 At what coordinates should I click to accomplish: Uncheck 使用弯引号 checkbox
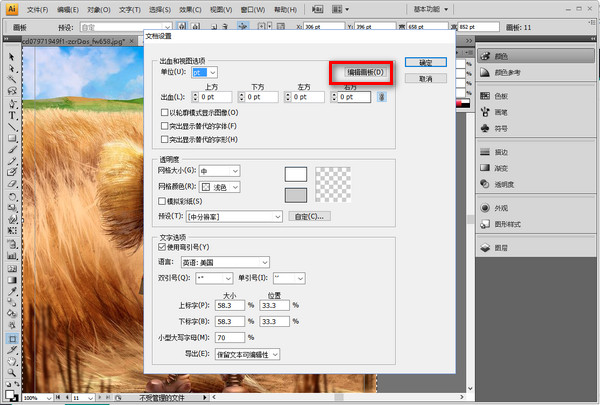pos(165,247)
